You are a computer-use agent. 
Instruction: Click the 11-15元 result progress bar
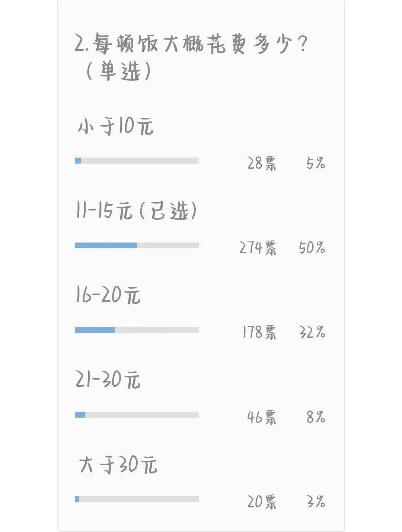(x=137, y=245)
